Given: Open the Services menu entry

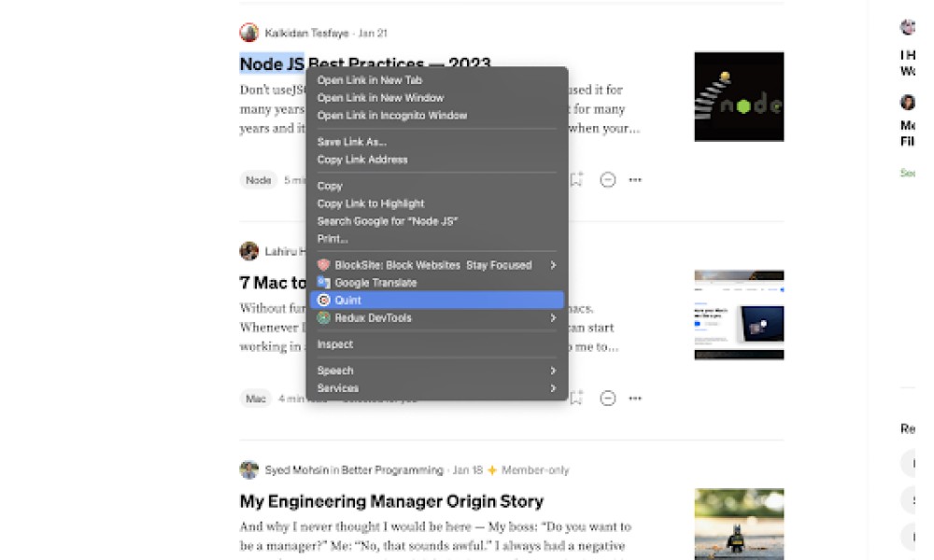Looking at the screenshot, I should 436,388.
